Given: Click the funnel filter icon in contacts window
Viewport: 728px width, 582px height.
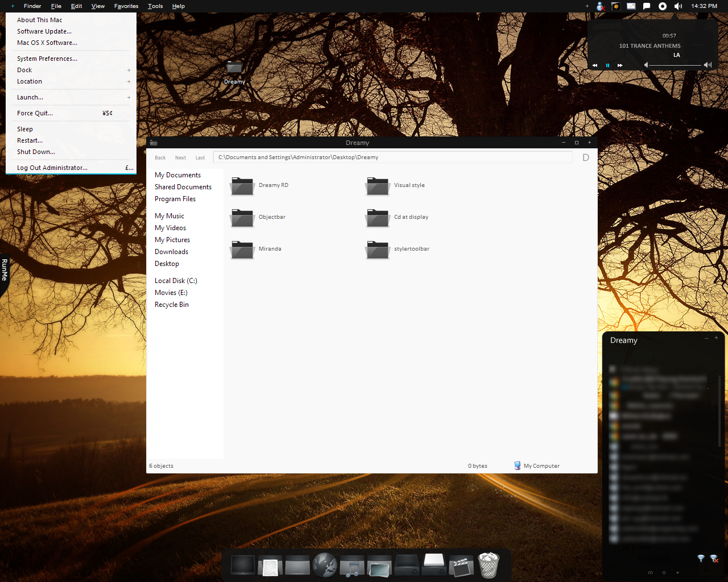Looking at the screenshot, I should pos(701,559).
